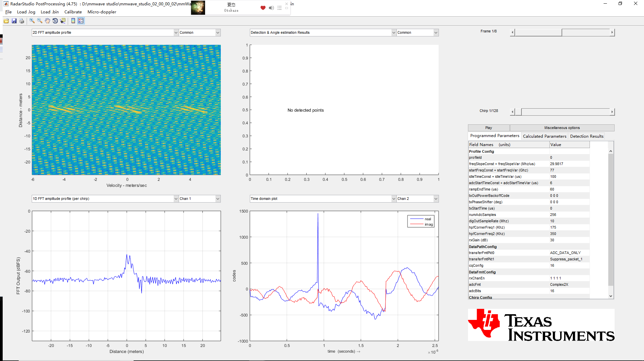Click the Miscellaneous options button

(562, 128)
